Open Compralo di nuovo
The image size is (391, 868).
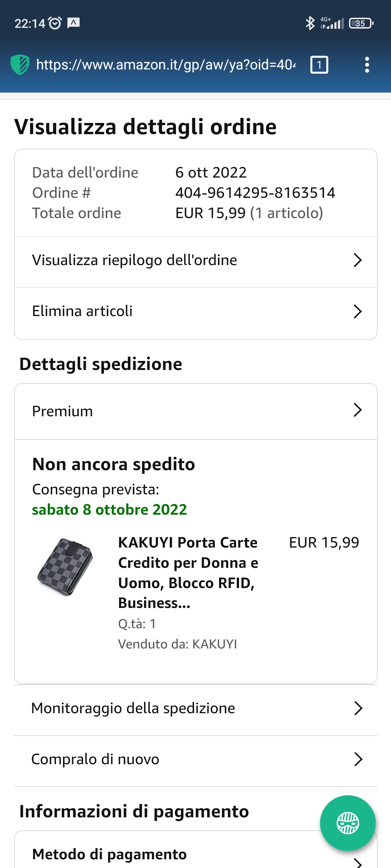pos(195,759)
